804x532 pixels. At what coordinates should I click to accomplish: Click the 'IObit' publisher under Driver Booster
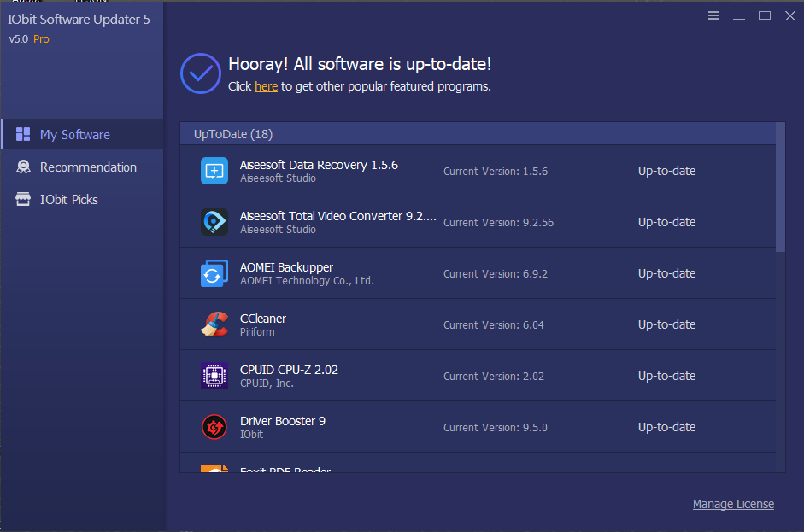pyautogui.click(x=252, y=435)
